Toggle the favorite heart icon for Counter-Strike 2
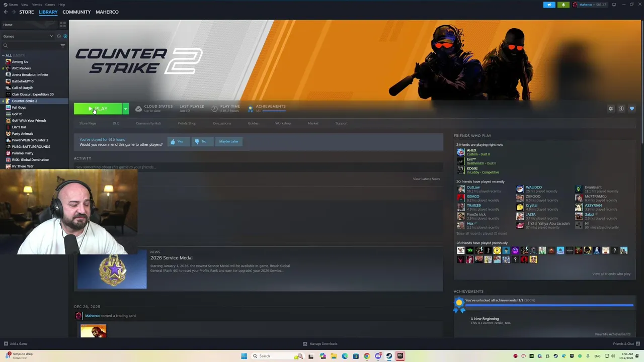 point(632,109)
